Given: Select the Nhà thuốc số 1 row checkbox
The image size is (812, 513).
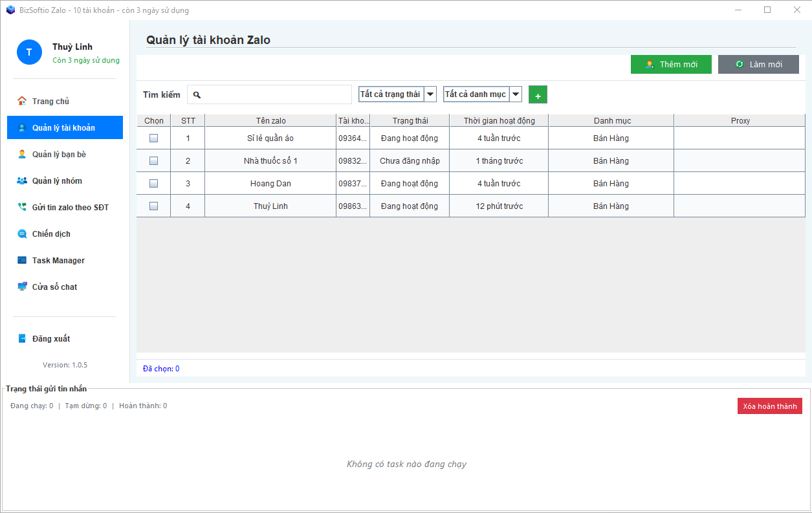Looking at the screenshot, I should (153, 160).
